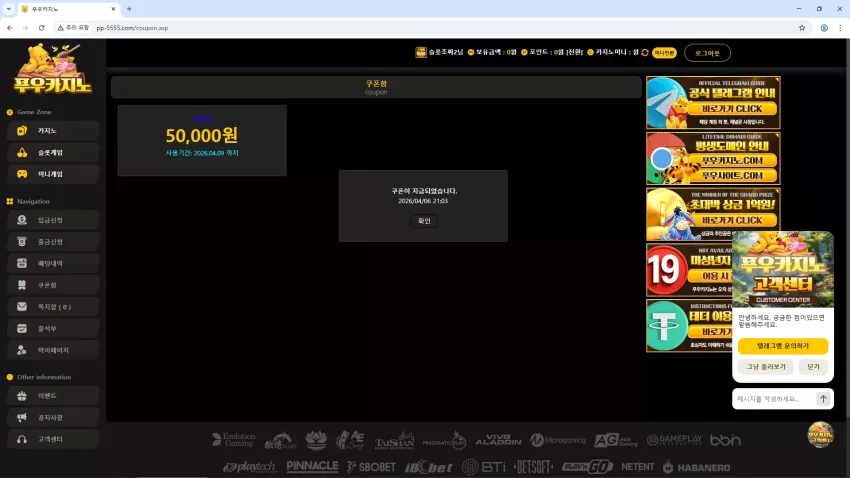Send chat message with arrow button
This screenshot has width=850, height=478.
click(x=823, y=399)
